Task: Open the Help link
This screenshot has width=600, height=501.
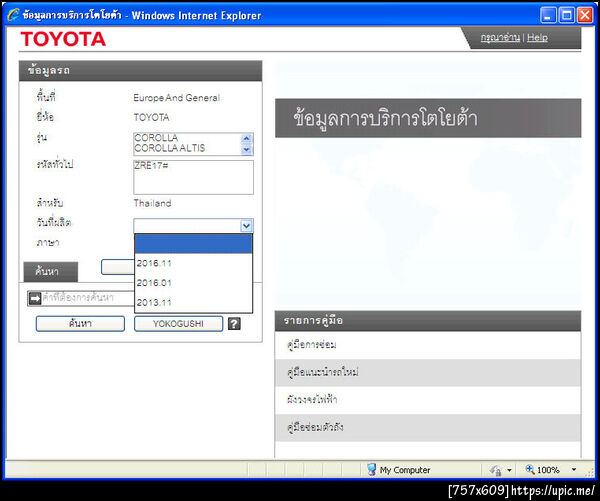Action: 537,38
